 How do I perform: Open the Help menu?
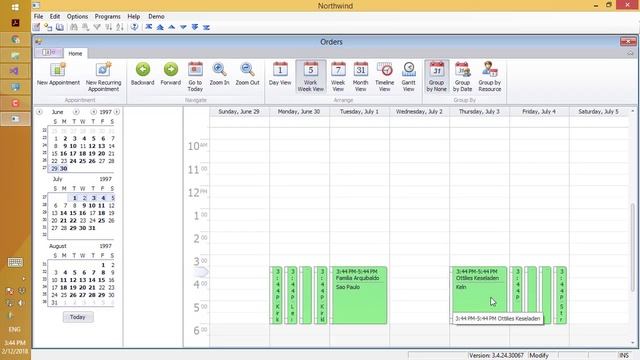[133, 16]
